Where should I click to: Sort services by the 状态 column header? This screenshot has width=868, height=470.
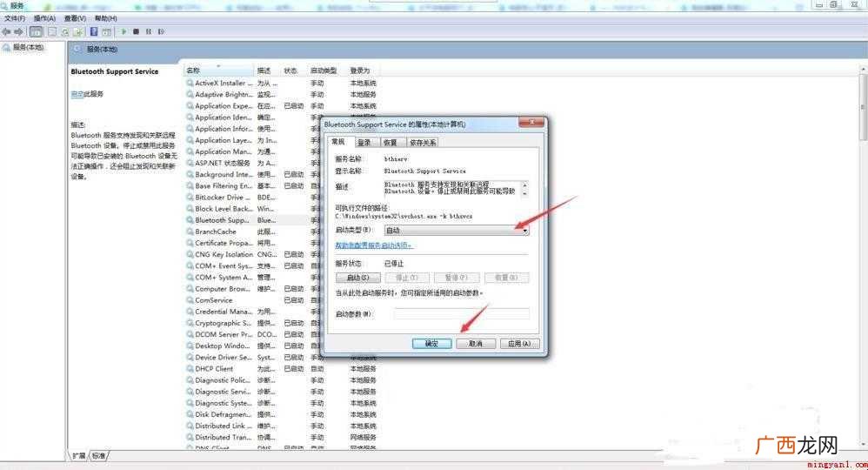click(x=295, y=70)
